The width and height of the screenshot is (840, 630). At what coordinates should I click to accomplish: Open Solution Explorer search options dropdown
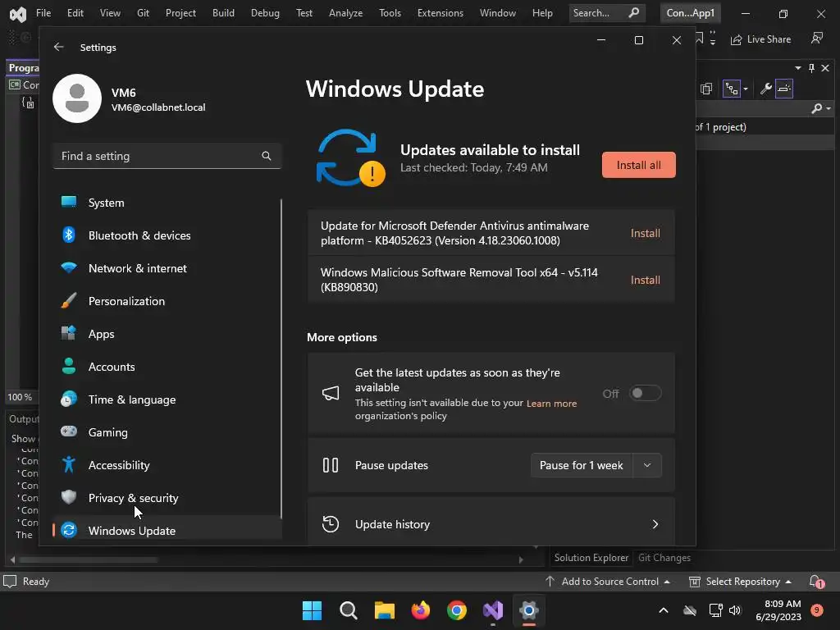[829, 109]
